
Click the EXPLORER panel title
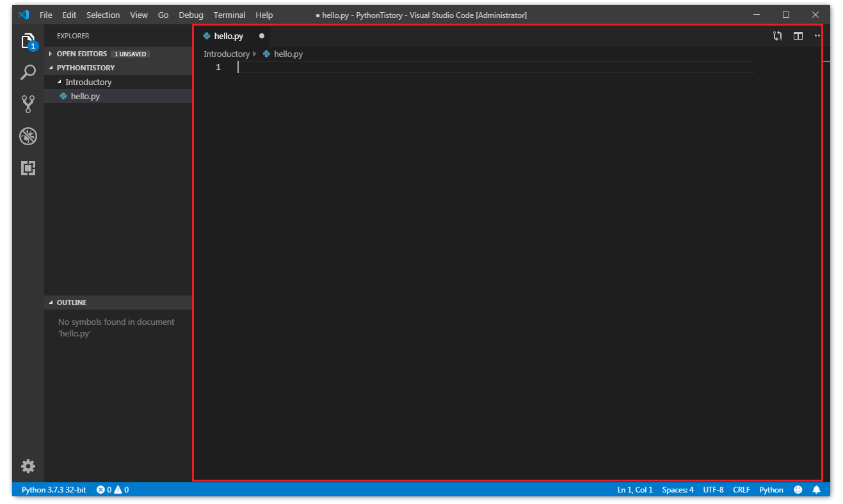tap(73, 36)
